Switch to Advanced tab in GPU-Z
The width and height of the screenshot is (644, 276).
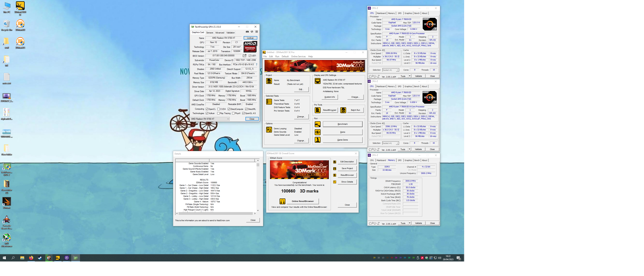pyautogui.click(x=220, y=33)
